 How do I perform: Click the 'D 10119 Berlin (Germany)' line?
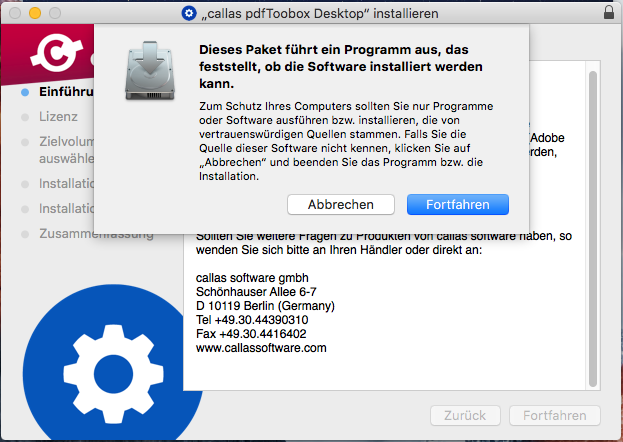pyautogui.click(x=265, y=306)
